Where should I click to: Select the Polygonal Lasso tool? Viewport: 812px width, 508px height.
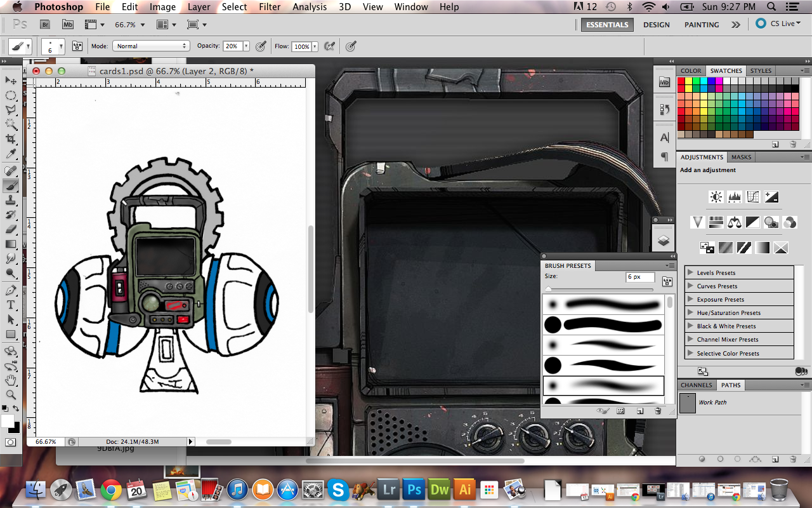[x=11, y=110]
